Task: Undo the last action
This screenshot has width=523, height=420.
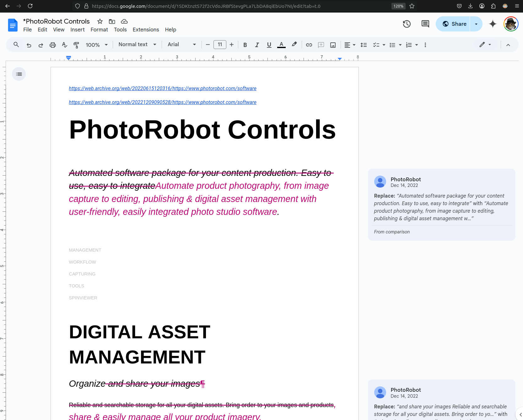Action: tap(29, 45)
